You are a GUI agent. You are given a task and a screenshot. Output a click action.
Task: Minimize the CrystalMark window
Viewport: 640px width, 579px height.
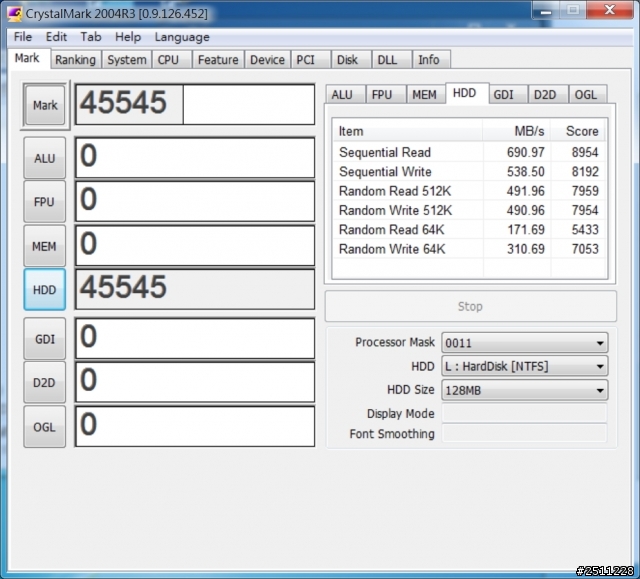pos(546,11)
